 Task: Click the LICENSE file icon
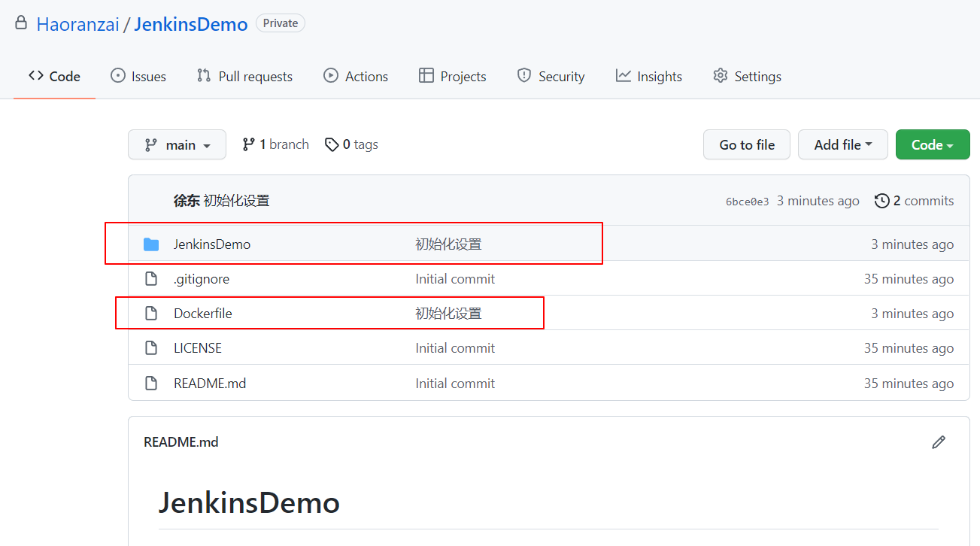(x=151, y=348)
